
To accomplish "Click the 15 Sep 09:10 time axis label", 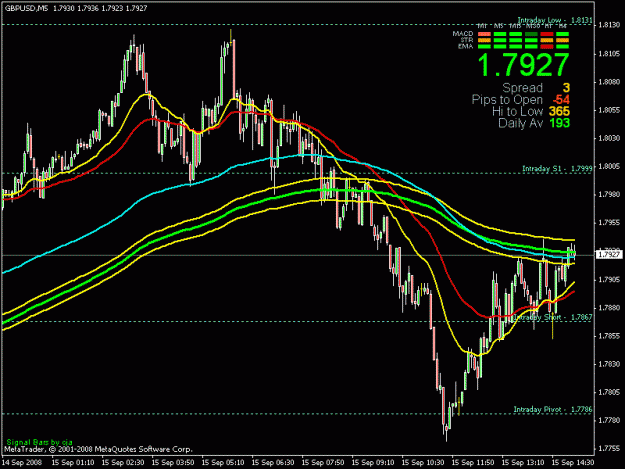I will tap(373, 463).
